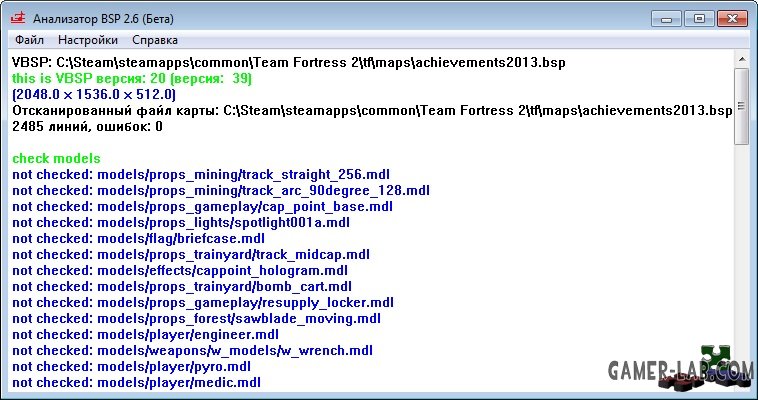Select the spotlight001a.mdl line
This screenshot has height=400, width=758.
[x=181, y=222]
